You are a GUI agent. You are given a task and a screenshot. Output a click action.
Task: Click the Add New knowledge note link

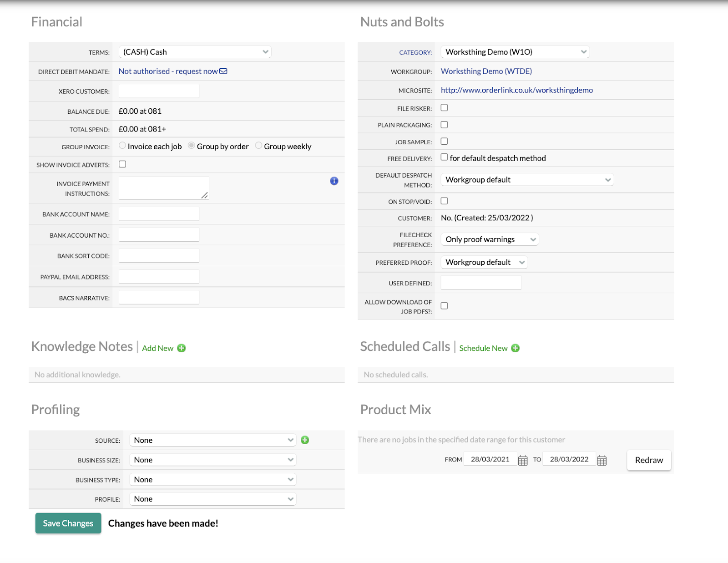[x=158, y=348]
